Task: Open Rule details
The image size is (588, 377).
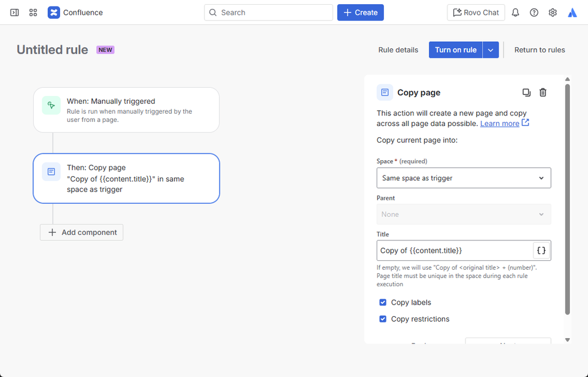Action: pyautogui.click(x=398, y=50)
